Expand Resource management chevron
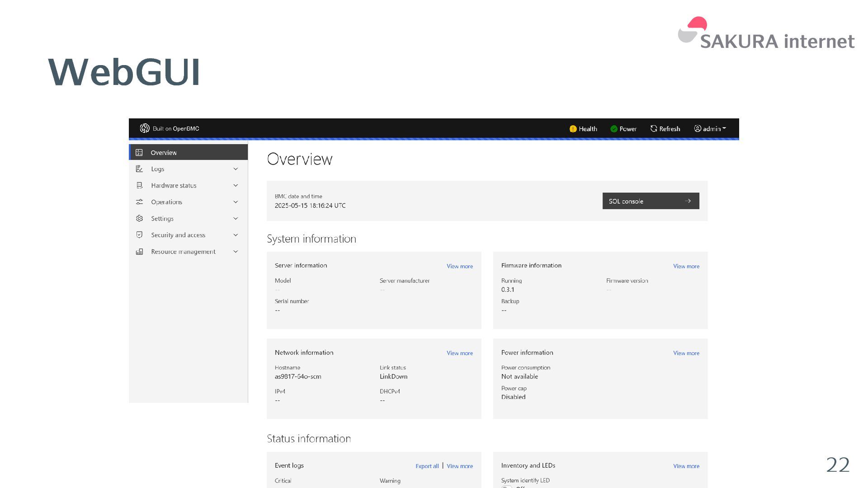This screenshot has width=868, height=488. coord(236,252)
